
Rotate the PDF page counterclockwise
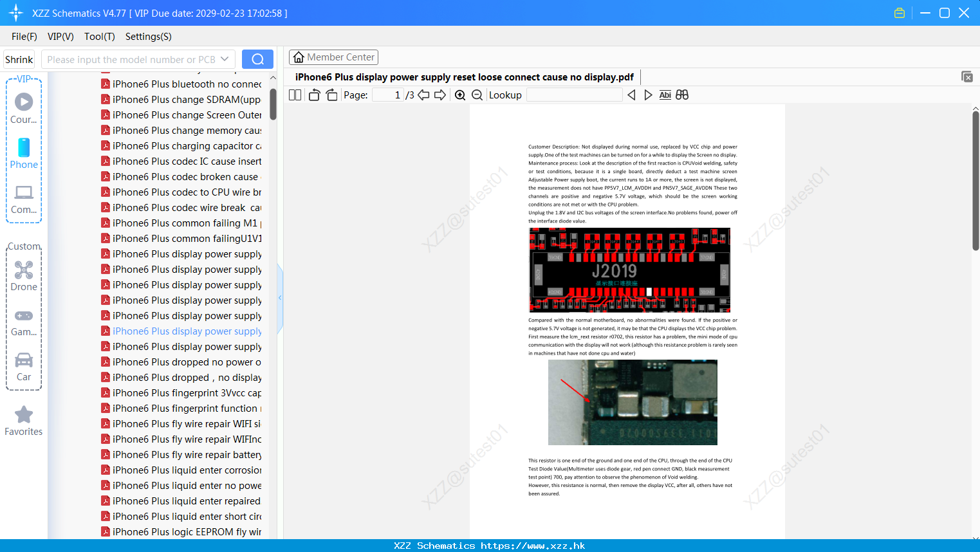point(315,95)
